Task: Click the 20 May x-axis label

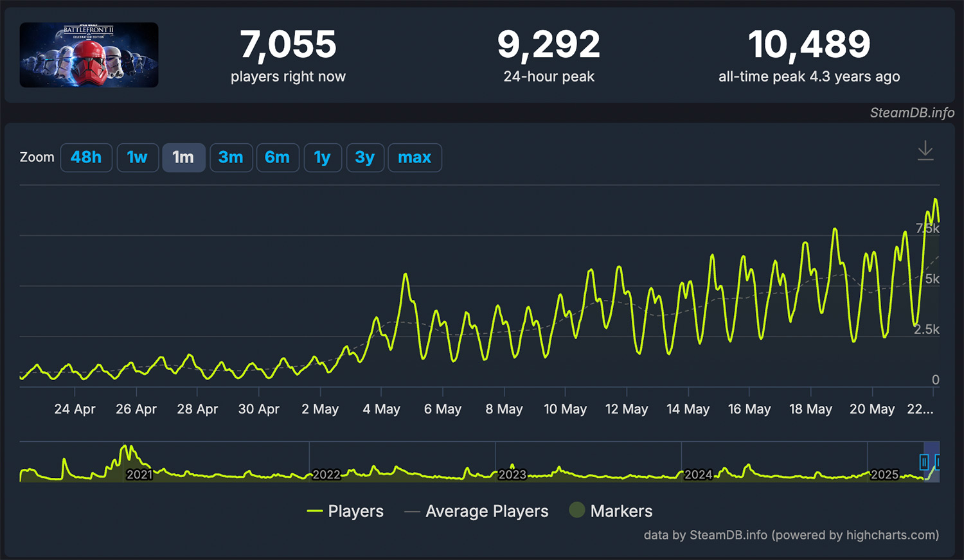Action: click(x=872, y=409)
